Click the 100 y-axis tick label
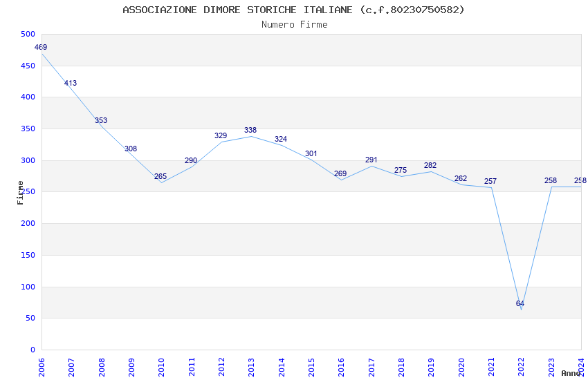The image size is (588, 380). pyautogui.click(x=28, y=287)
